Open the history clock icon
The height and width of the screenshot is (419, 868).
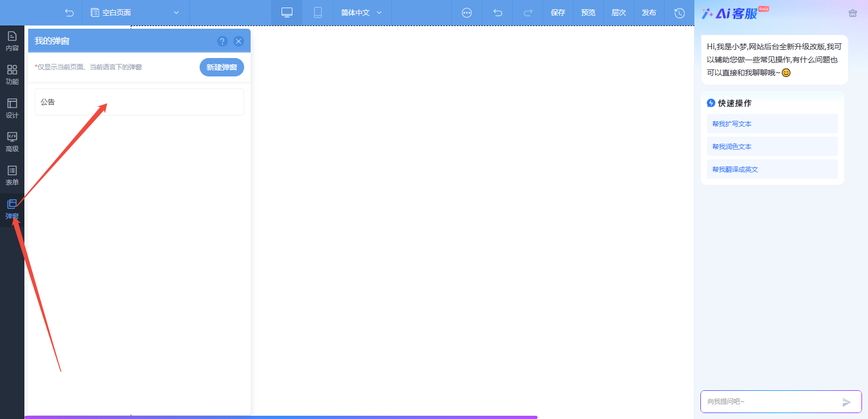[679, 12]
